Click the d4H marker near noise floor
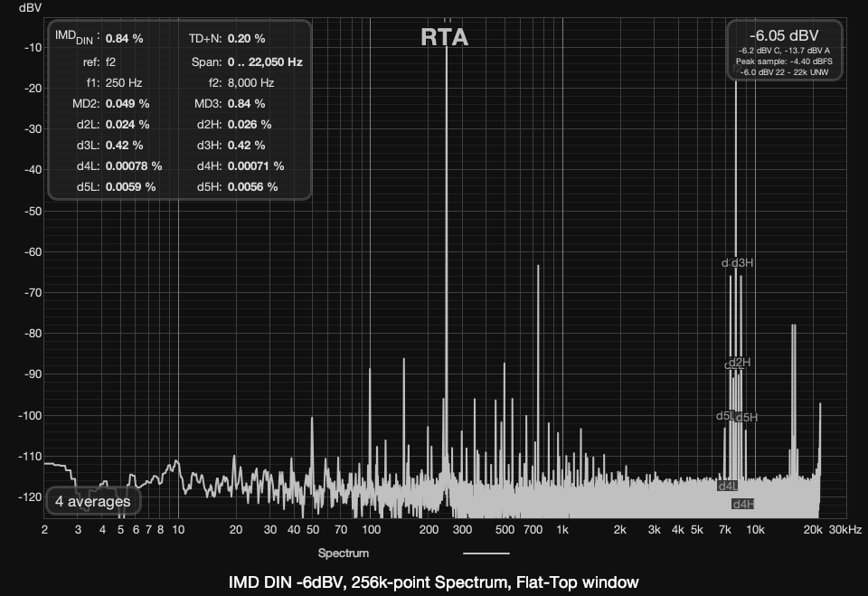Screen dimensions: 868x596 742,504
